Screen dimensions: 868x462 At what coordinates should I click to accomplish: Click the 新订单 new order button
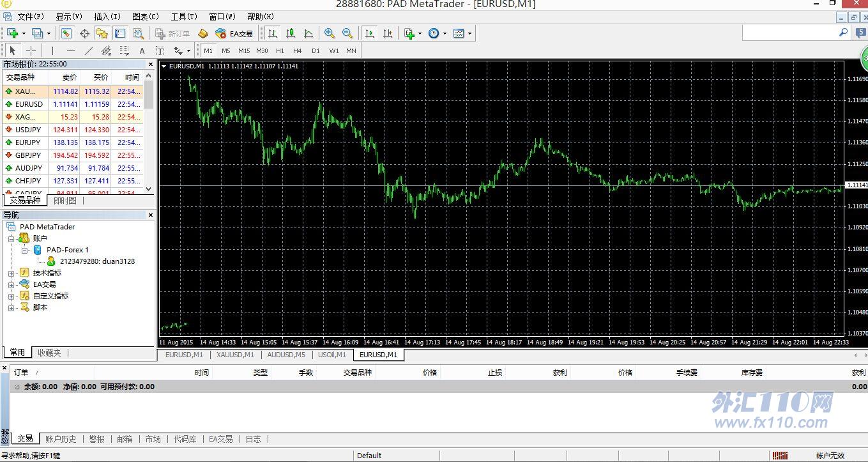pyautogui.click(x=172, y=33)
